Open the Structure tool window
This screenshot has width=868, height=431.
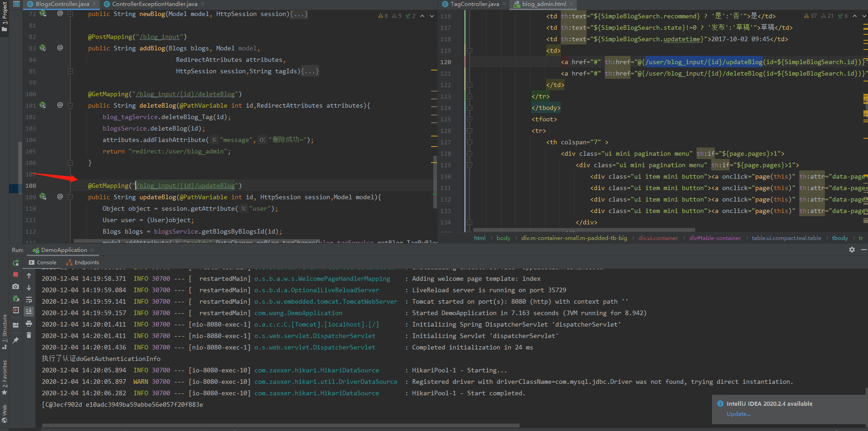tap(5, 332)
